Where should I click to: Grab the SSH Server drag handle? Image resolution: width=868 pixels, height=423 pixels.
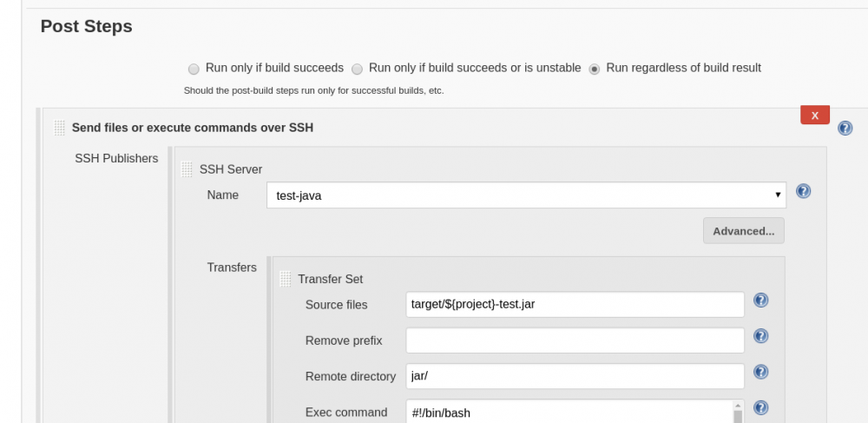[187, 169]
